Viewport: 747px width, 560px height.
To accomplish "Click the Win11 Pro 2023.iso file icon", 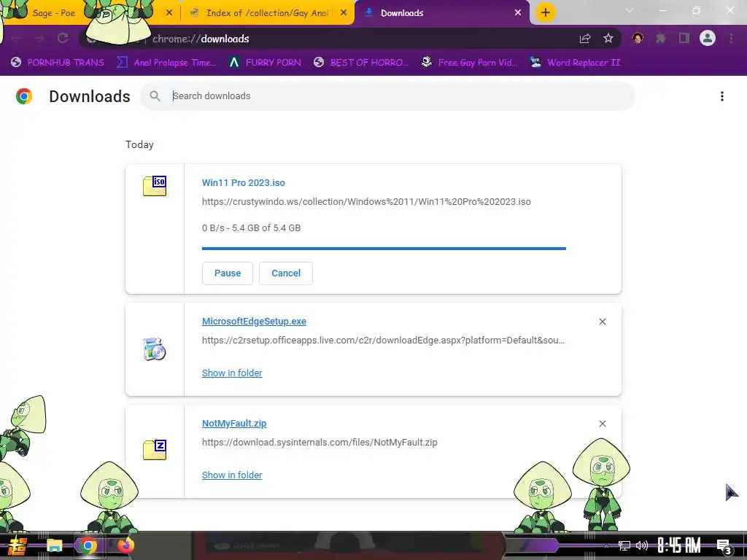I will click(155, 186).
